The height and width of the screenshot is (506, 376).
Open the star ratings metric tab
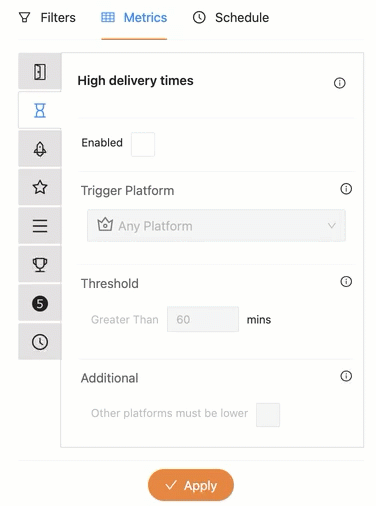point(40,187)
